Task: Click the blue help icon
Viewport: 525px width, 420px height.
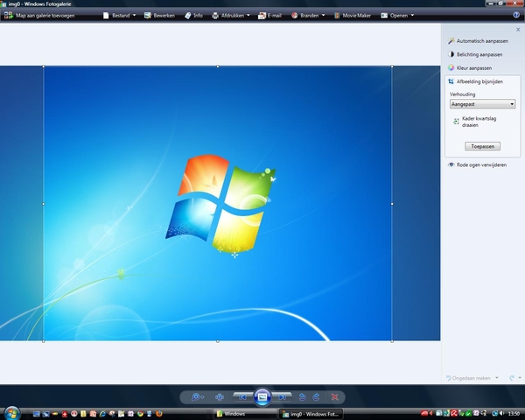Action: [x=516, y=15]
